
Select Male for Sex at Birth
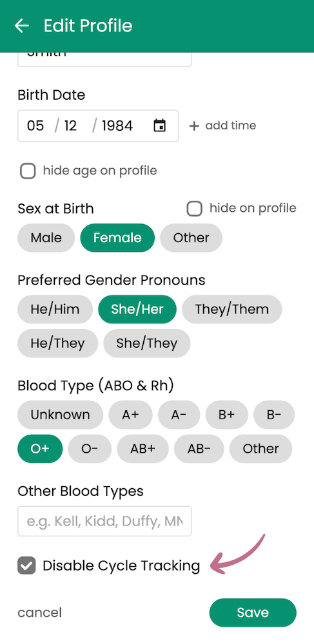pyautogui.click(x=46, y=238)
